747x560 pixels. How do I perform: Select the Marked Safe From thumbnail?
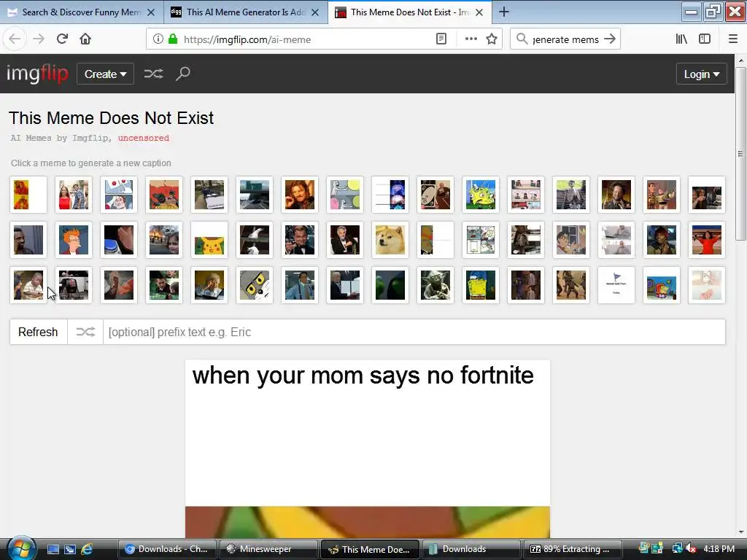tap(616, 285)
